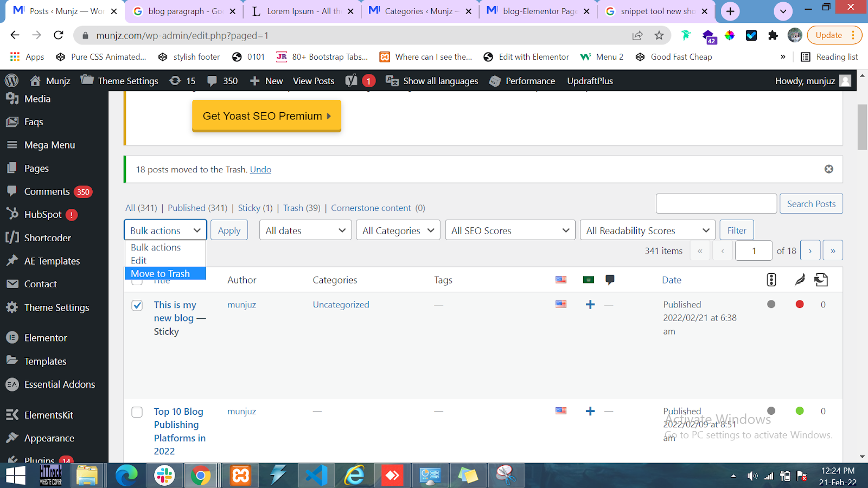The image size is (868, 488).
Task: Click the current page number field
Action: point(754,251)
